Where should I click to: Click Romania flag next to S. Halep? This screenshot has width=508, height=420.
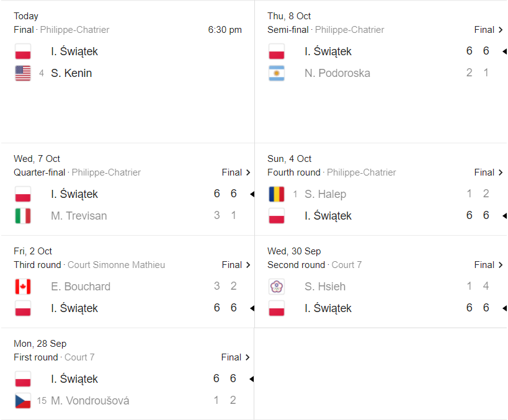[x=277, y=194]
